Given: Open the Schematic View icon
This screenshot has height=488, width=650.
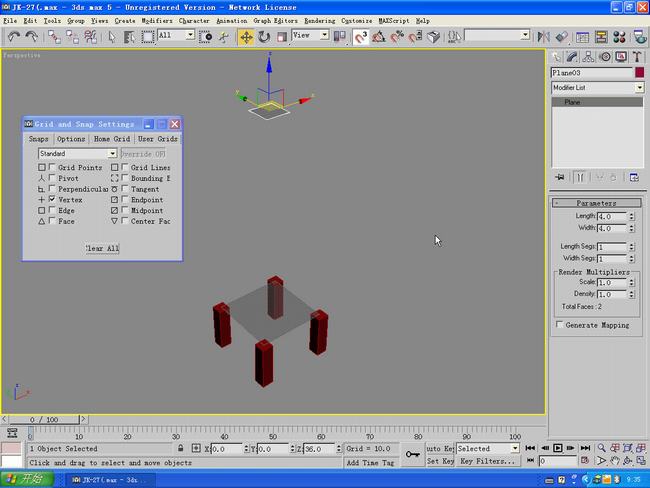Looking at the screenshot, I should click(601, 37).
